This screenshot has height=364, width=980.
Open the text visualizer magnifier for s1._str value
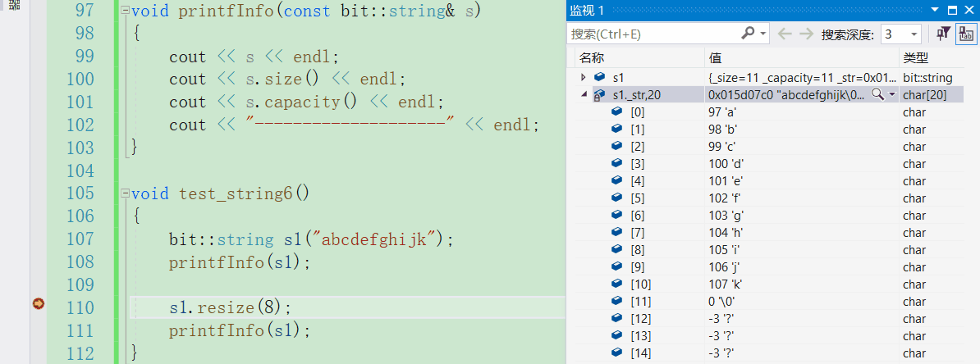[877, 94]
